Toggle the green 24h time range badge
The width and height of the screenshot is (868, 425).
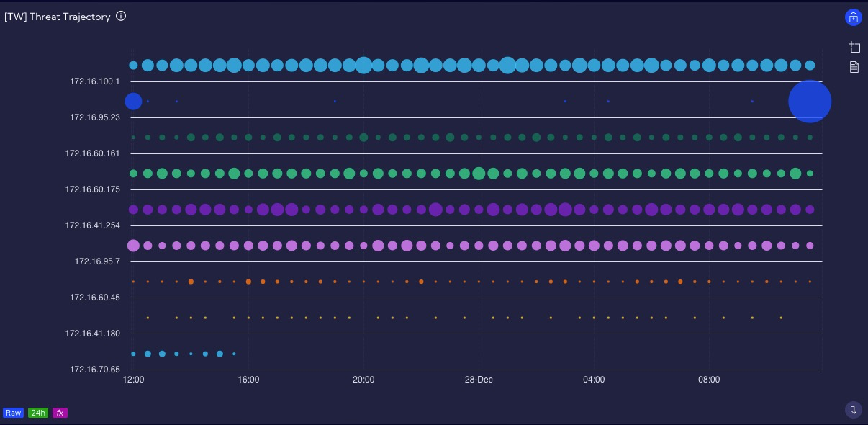(x=37, y=413)
